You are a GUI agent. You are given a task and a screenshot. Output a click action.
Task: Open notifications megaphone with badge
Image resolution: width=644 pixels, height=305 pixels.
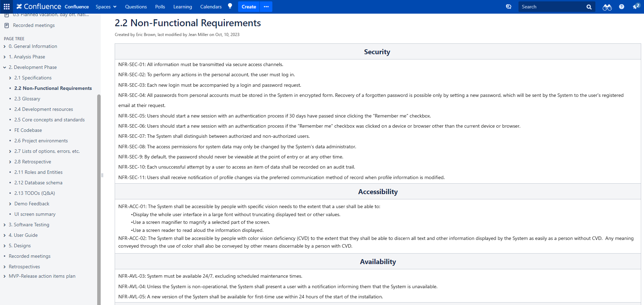tap(636, 7)
